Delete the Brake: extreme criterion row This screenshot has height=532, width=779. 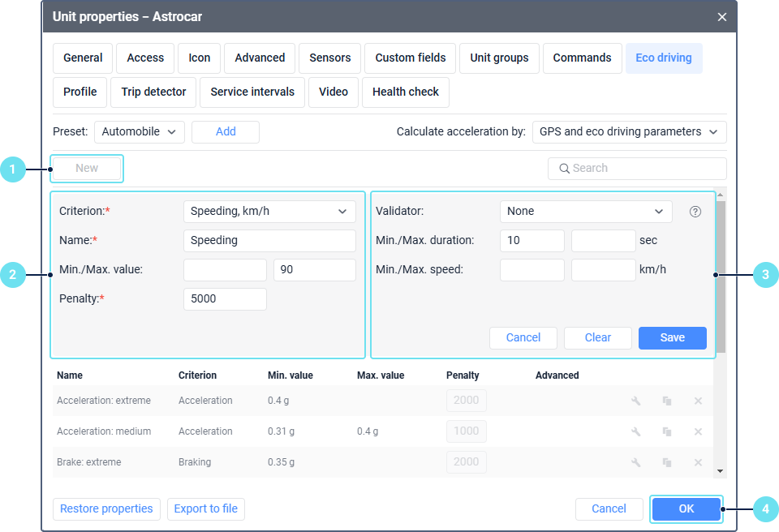698,462
